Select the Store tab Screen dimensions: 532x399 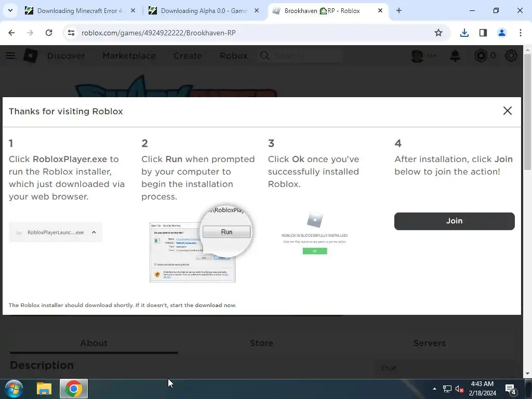[x=261, y=343]
